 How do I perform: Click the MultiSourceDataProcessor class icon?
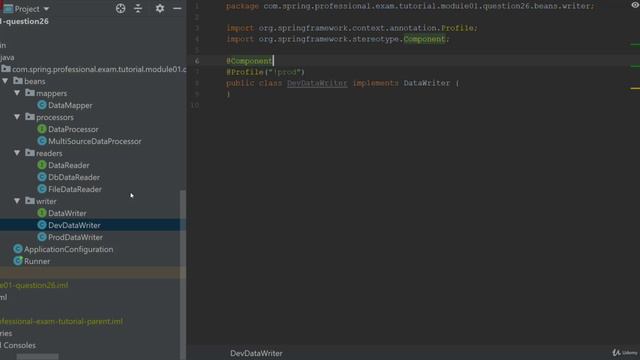point(42,141)
